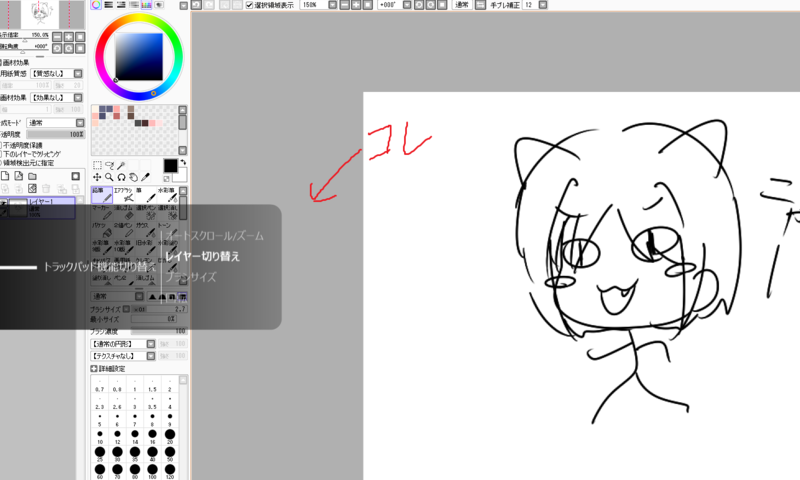
Task: Rotate canvas clockwise in top toolbar
Action: click(431, 5)
